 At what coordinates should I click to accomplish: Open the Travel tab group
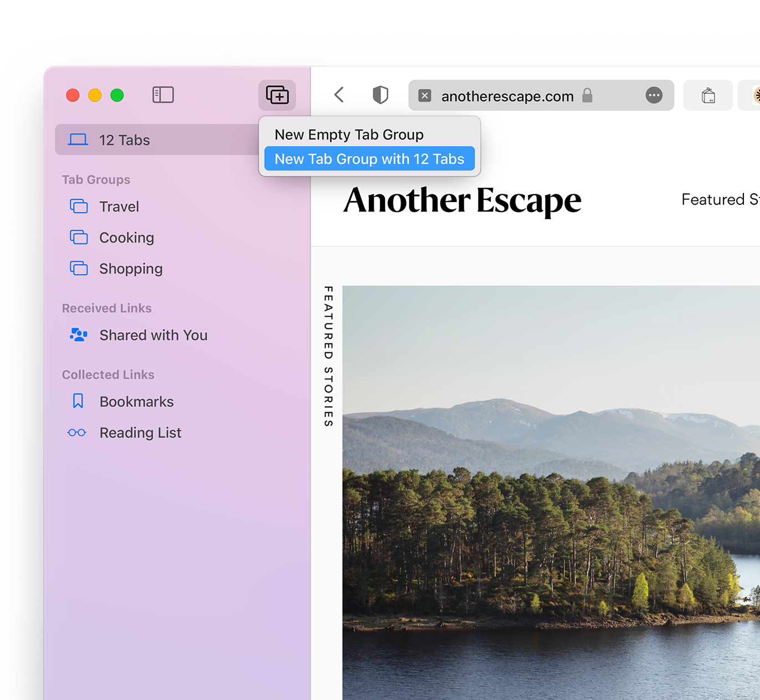(119, 207)
